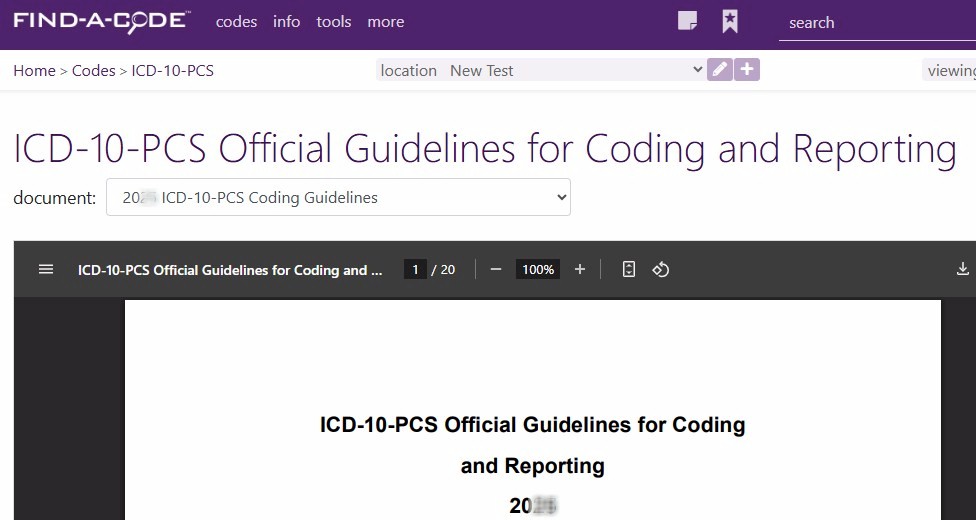Zoom out the PDF with minus
Image resolution: width=976 pixels, height=520 pixels.
click(x=495, y=270)
